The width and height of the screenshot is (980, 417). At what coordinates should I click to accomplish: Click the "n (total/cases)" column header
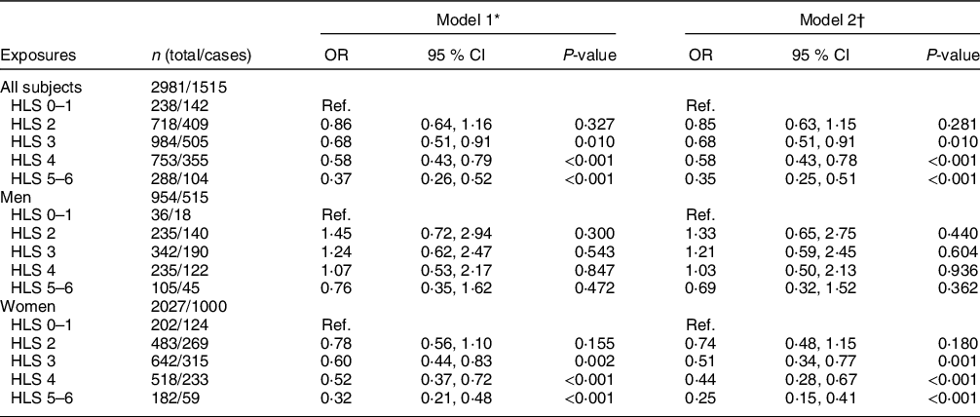point(197,55)
